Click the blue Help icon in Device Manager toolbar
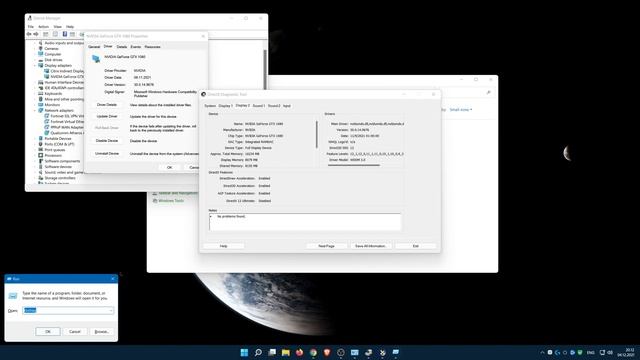Screen dimensions: 640x360 (x=64, y=34)
